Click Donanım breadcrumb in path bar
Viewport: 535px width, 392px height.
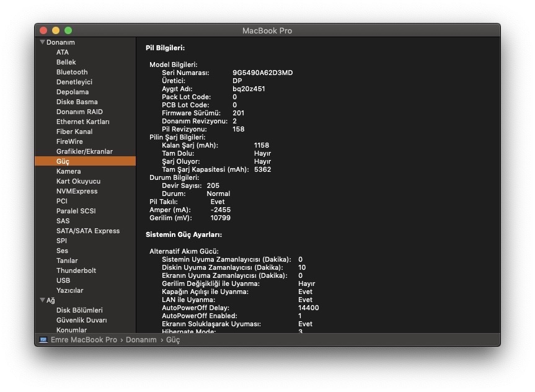click(x=141, y=340)
